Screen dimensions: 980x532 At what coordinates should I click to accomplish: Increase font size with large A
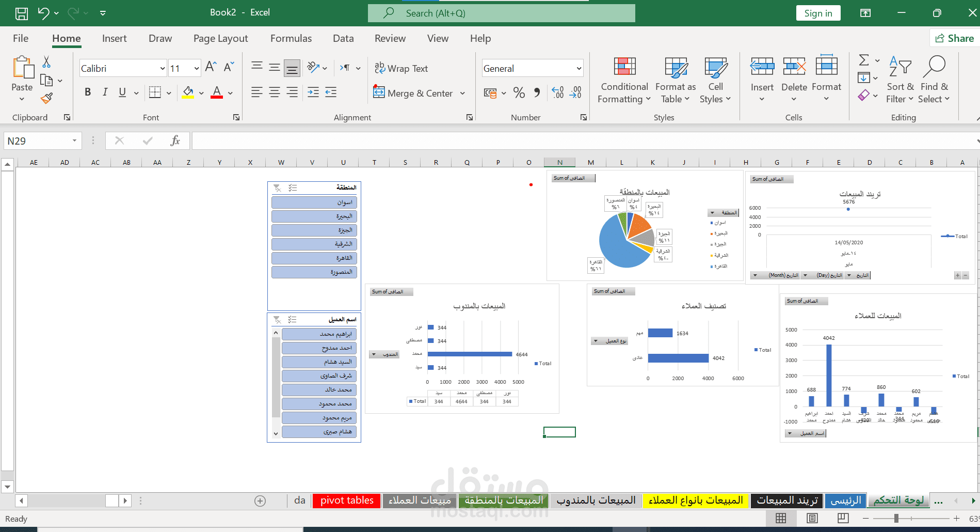pos(211,67)
